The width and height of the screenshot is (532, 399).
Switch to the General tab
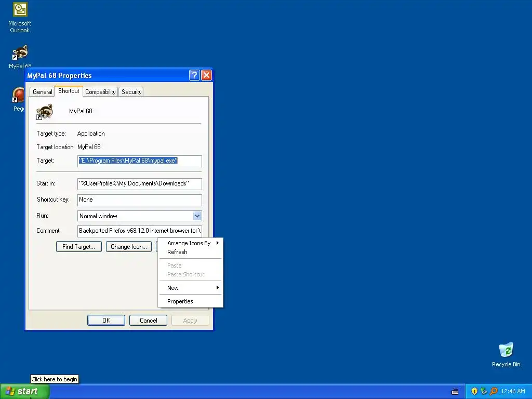pyautogui.click(x=43, y=91)
